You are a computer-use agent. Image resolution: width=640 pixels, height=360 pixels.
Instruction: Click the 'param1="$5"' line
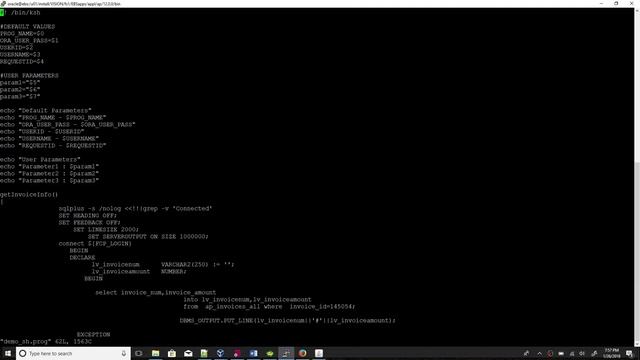click(x=20, y=82)
